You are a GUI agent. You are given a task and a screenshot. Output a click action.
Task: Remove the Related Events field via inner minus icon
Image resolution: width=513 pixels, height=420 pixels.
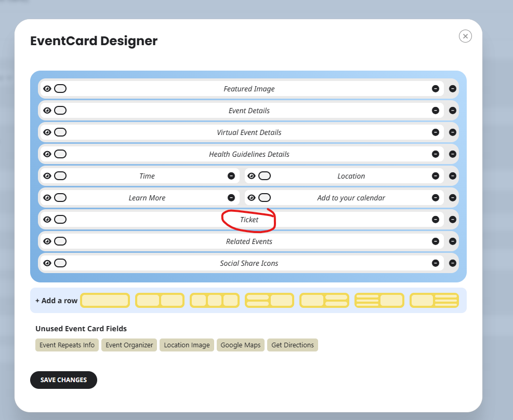[x=436, y=241]
